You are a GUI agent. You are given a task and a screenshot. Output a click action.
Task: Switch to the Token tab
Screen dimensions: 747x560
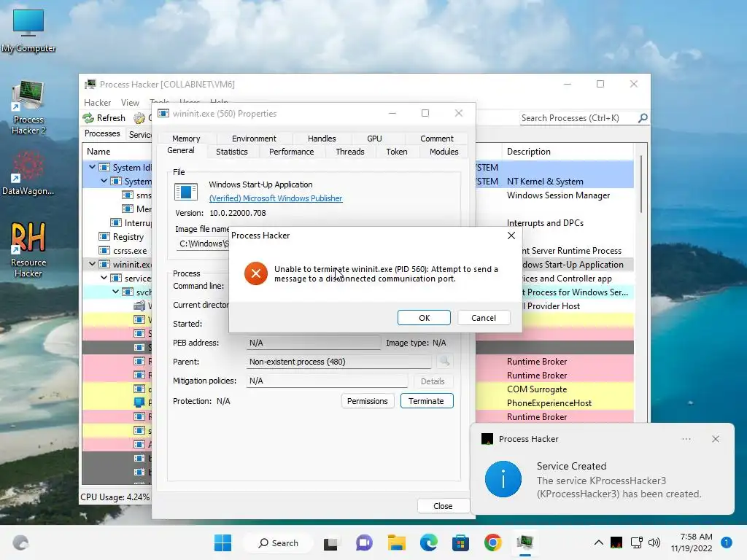(x=396, y=152)
